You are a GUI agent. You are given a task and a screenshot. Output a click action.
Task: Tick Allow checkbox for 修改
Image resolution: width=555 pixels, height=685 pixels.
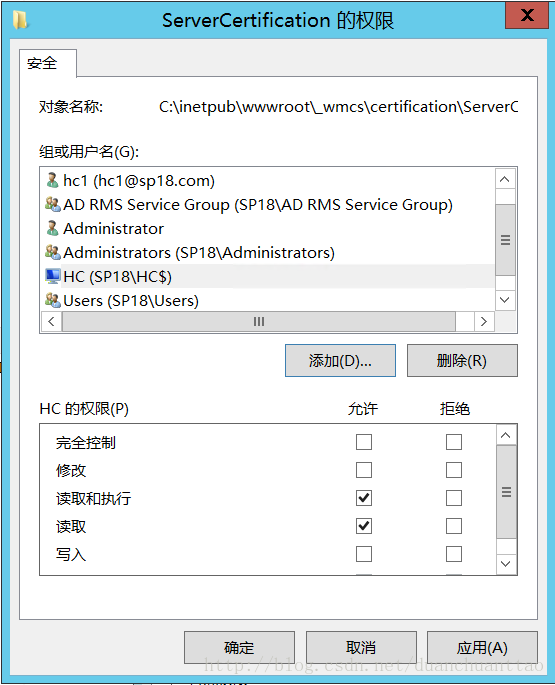coord(364,470)
